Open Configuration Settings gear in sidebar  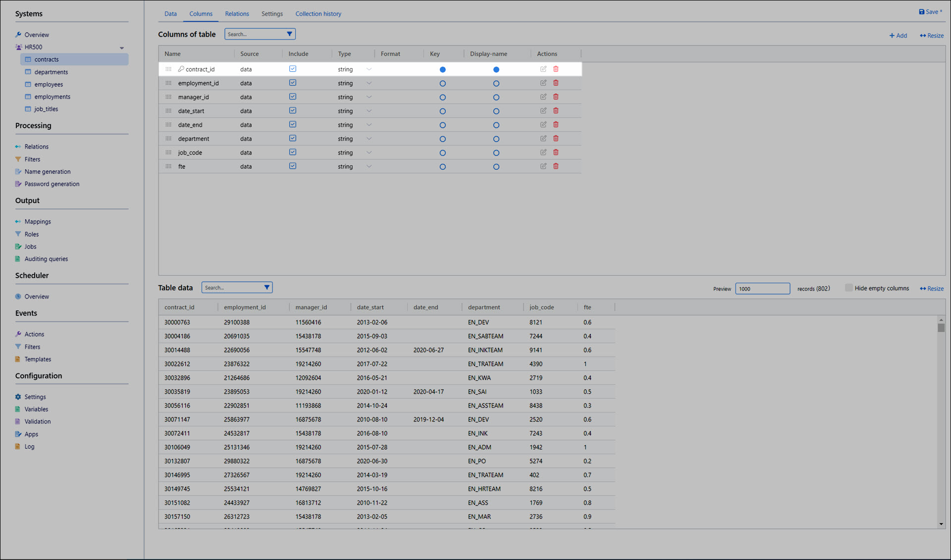(18, 397)
